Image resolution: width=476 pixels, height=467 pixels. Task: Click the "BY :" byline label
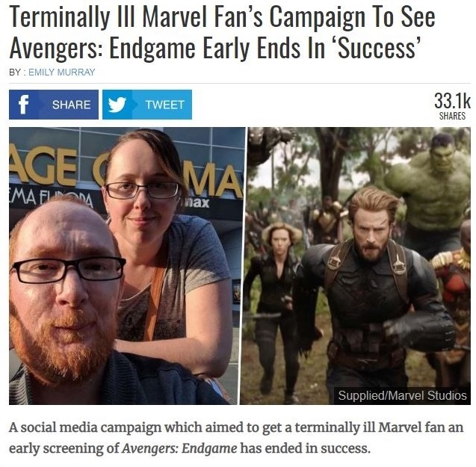pyautogui.click(x=18, y=72)
